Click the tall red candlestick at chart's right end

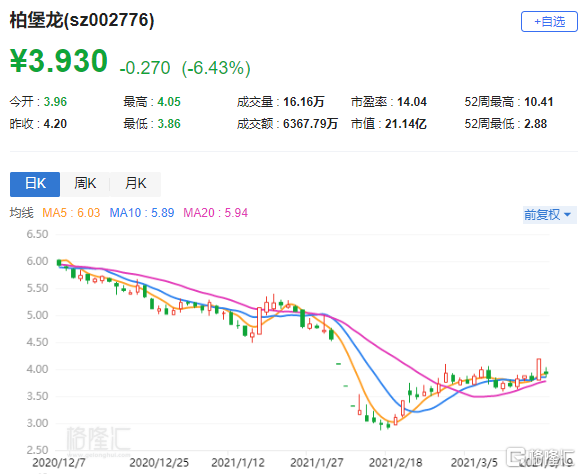538,369
